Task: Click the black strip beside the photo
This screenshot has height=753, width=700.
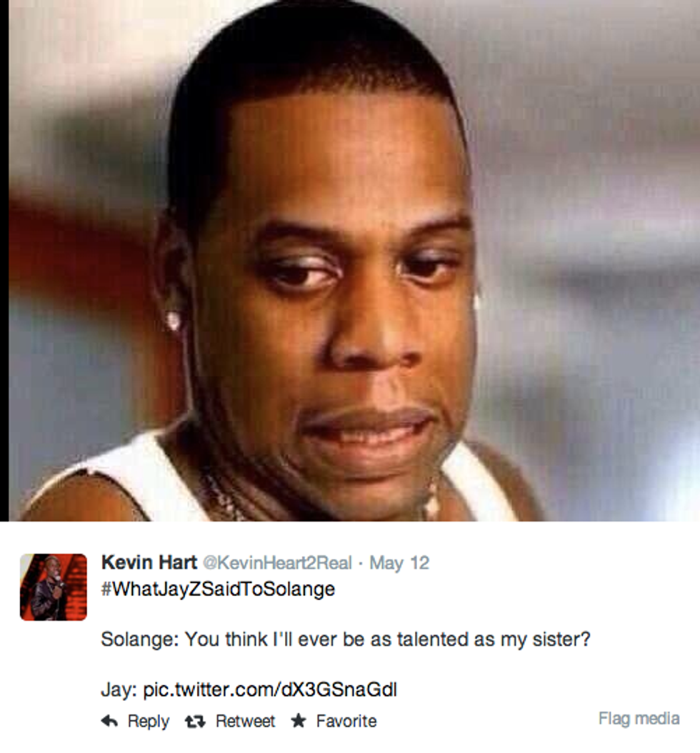Action: click(4, 260)
